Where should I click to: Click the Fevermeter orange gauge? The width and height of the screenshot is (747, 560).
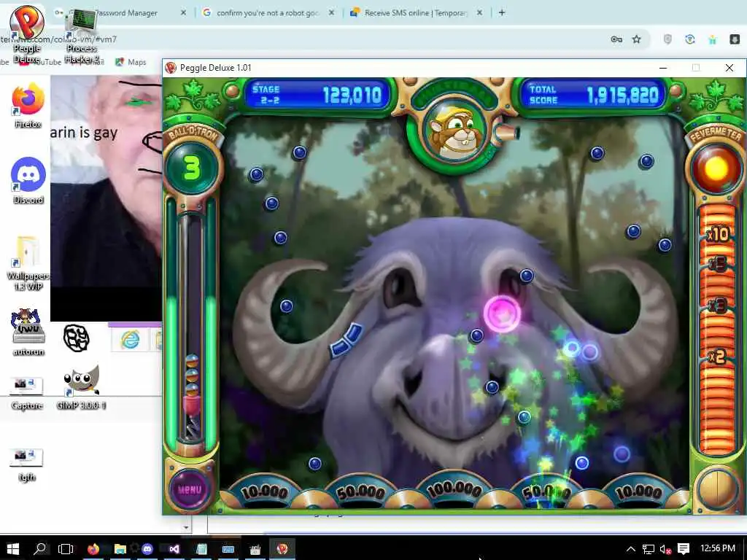[x=717, y=329]
